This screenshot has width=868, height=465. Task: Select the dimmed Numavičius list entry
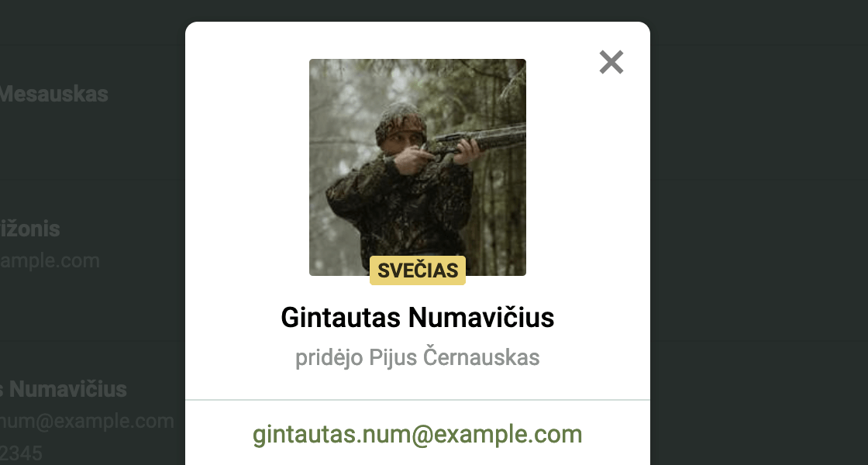point(63,389)
